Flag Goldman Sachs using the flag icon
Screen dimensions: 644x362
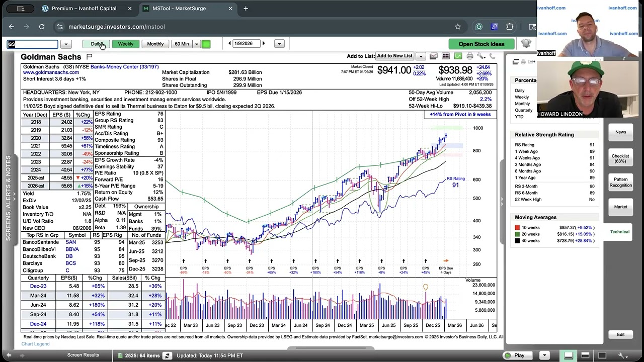coord(90,57)
